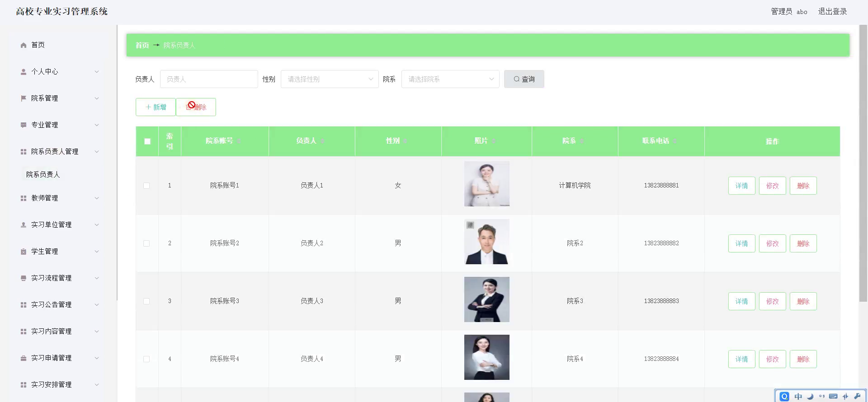Viewport: 868px width, 402px height.
Task: Click the home icon beside 首页
Action: pyautogui.click(x=24, y=45)
